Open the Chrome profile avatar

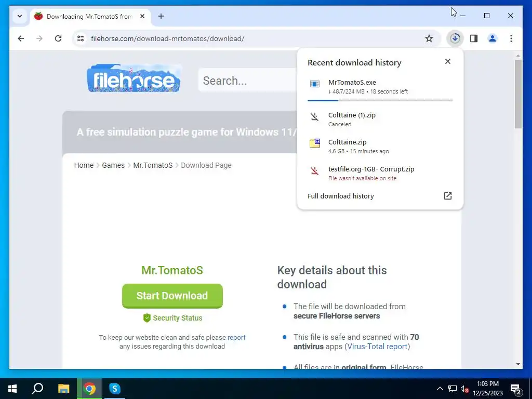(x=493, y=38)
